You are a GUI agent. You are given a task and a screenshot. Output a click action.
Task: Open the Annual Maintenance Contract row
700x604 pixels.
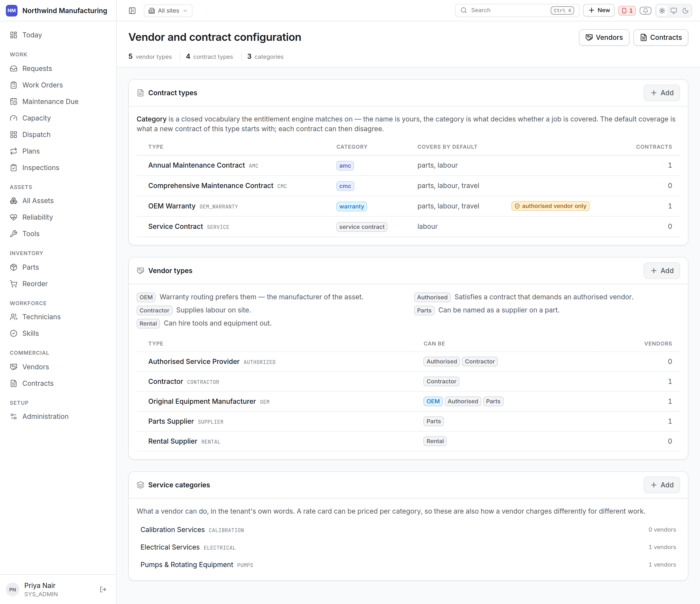coord(408,165)
